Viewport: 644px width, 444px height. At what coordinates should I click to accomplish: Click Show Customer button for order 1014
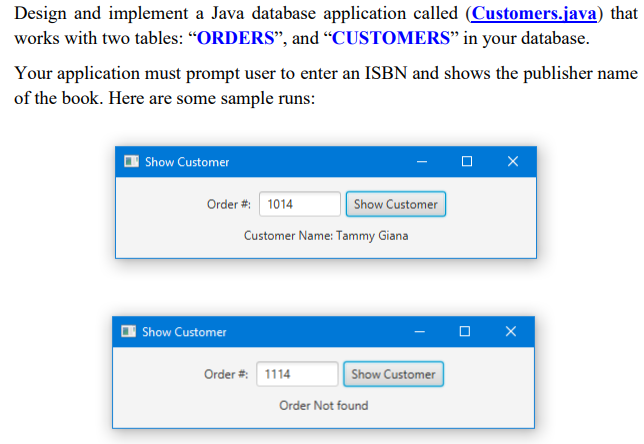(396, 204)
